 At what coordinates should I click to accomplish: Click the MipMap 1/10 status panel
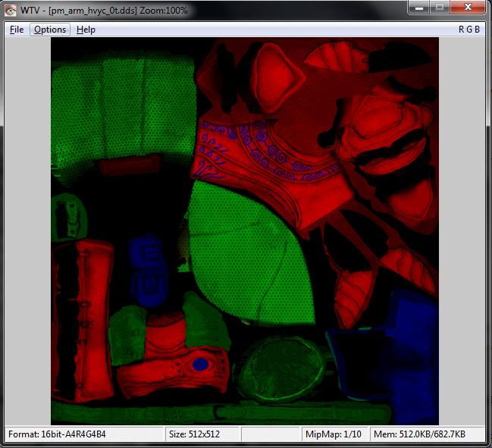[x=331, y=434]
